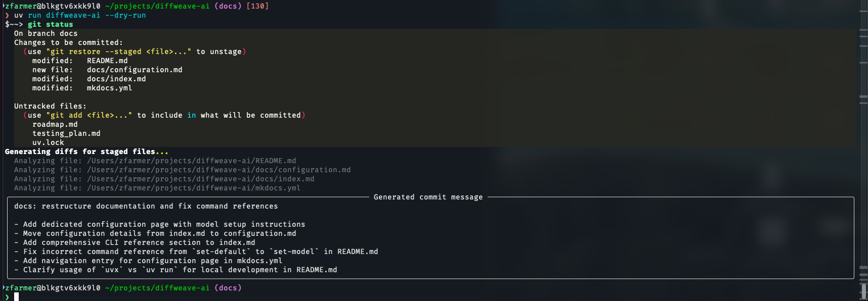Click the "--dry-run" flag in the command
This screenshot has width=868, height=301.
tap(125, 15)
